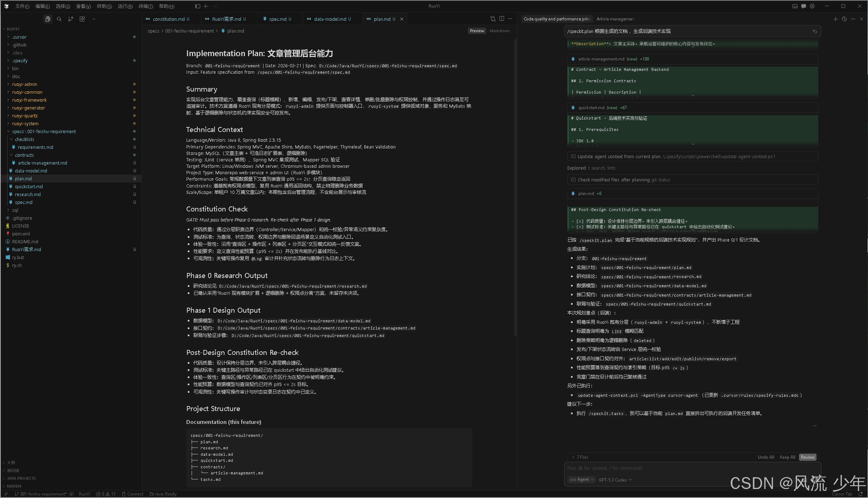Click the split editor icon
868x498 pixels.
pos(502,19)
